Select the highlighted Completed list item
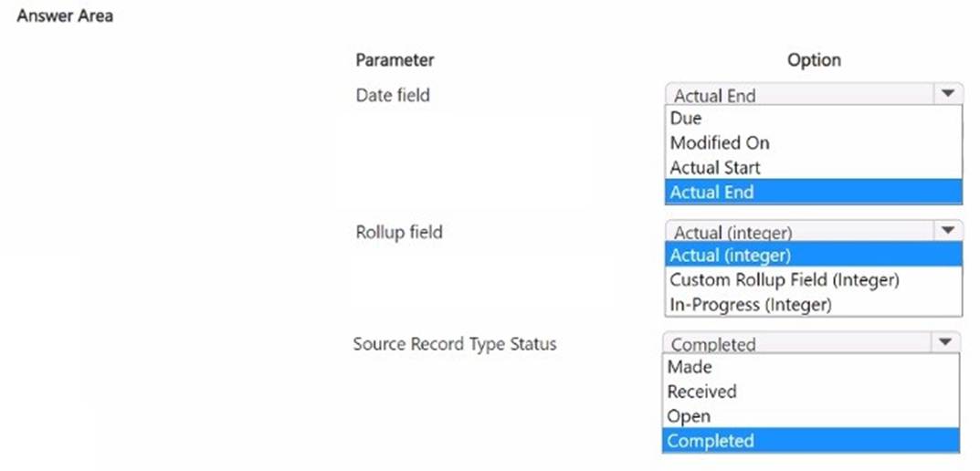 (x=711, y=441)
